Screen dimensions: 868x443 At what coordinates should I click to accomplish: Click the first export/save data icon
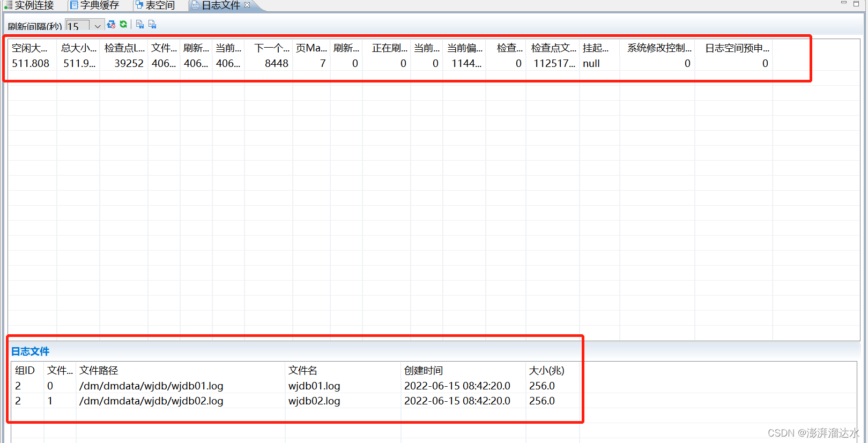pos(140,24)
